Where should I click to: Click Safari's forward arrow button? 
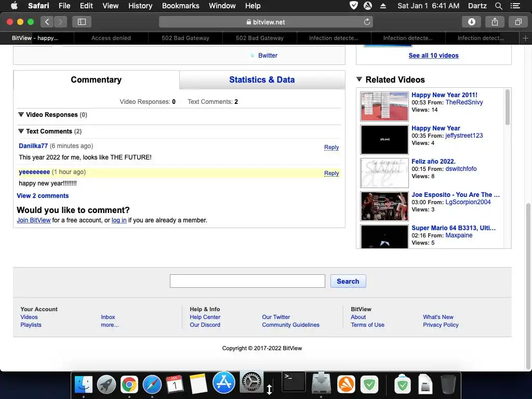click(x=60, y=22)
